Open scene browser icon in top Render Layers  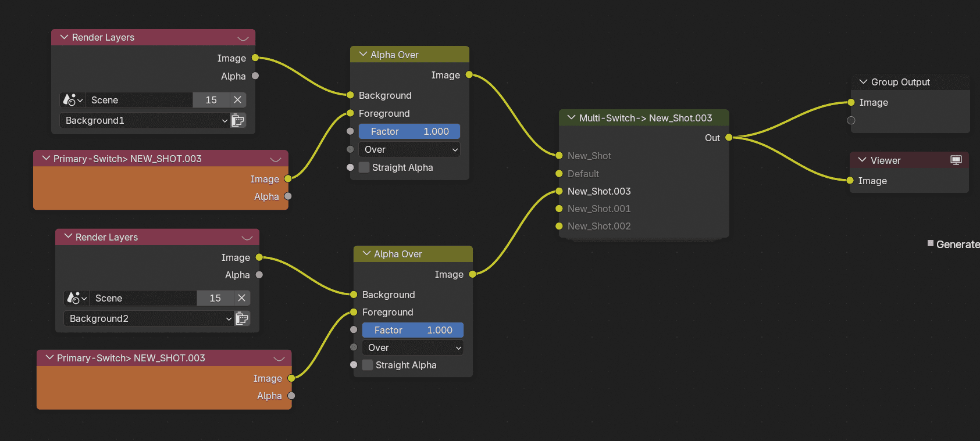pos(73,100)
